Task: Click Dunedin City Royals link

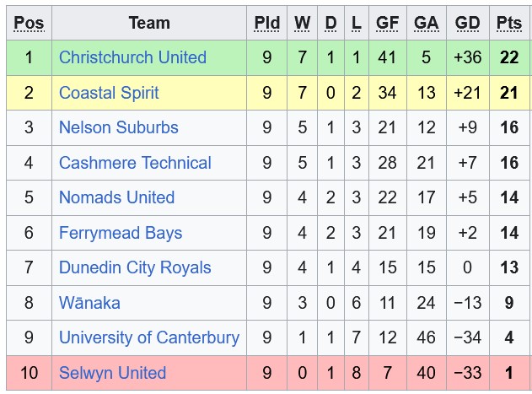Action: (x=135, y=267)
